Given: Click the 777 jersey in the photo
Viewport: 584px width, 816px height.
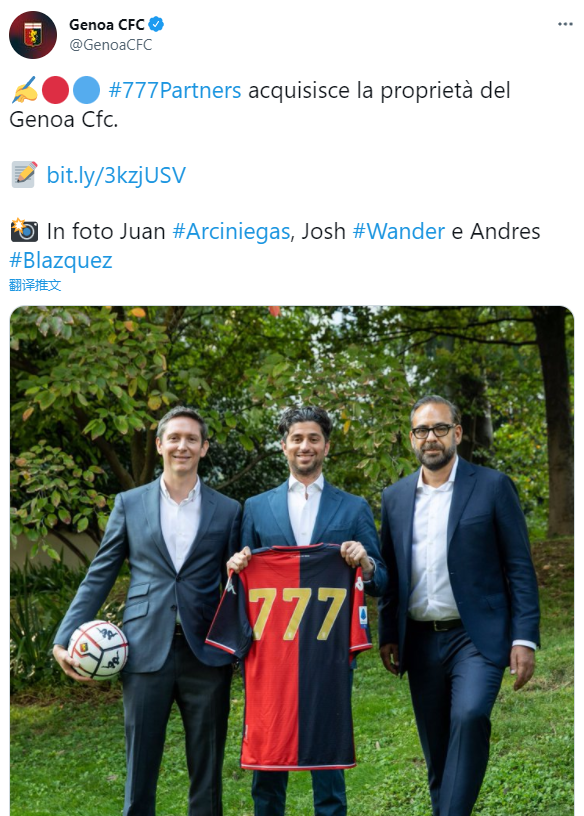Looking at the screenshot, I should [x=290, y=656].
